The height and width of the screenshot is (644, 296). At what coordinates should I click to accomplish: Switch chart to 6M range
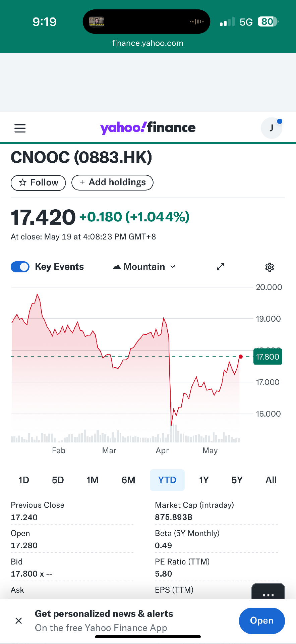(x=128, y=480)
